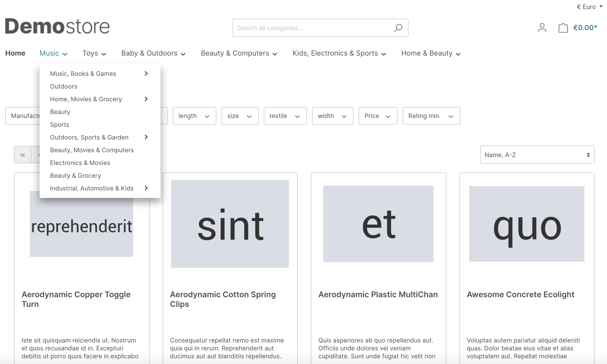Click the Outdoors category link
Viewport: 607px width, 364px height.
pyautogui.click(x=63, y=86)
